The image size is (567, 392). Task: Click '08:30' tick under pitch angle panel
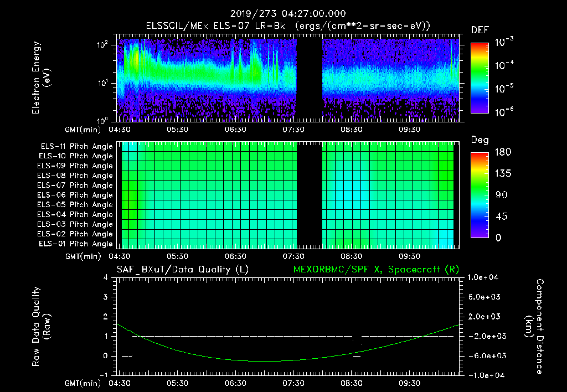[x=351, y=256]
